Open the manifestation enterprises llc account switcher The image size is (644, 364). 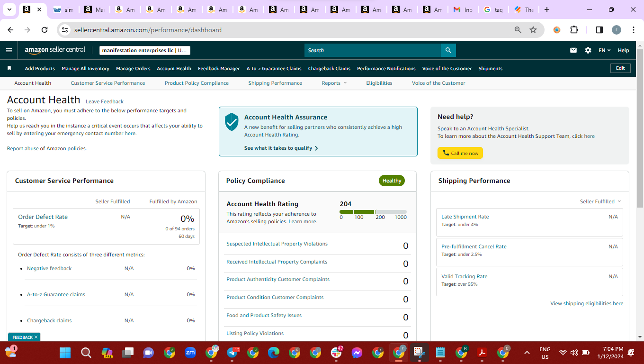click(x=145, y=50)
